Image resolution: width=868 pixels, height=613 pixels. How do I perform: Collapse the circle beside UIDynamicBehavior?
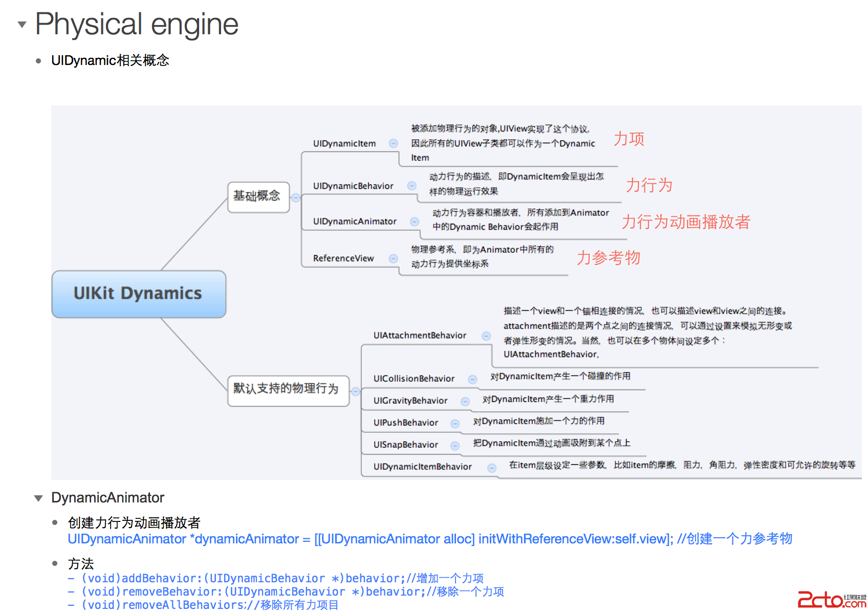pyautogui.click(x=411, y=186)
